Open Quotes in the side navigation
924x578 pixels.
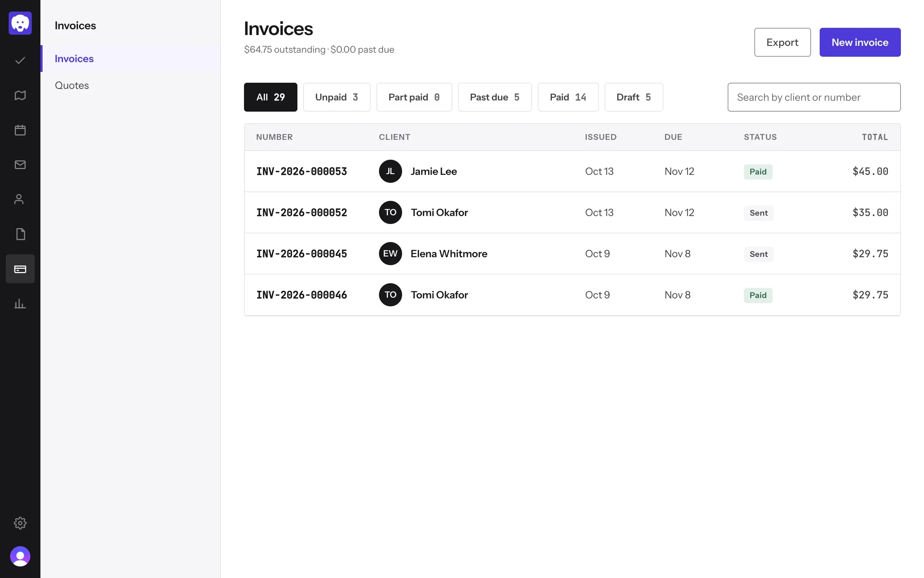click(130, 85)
